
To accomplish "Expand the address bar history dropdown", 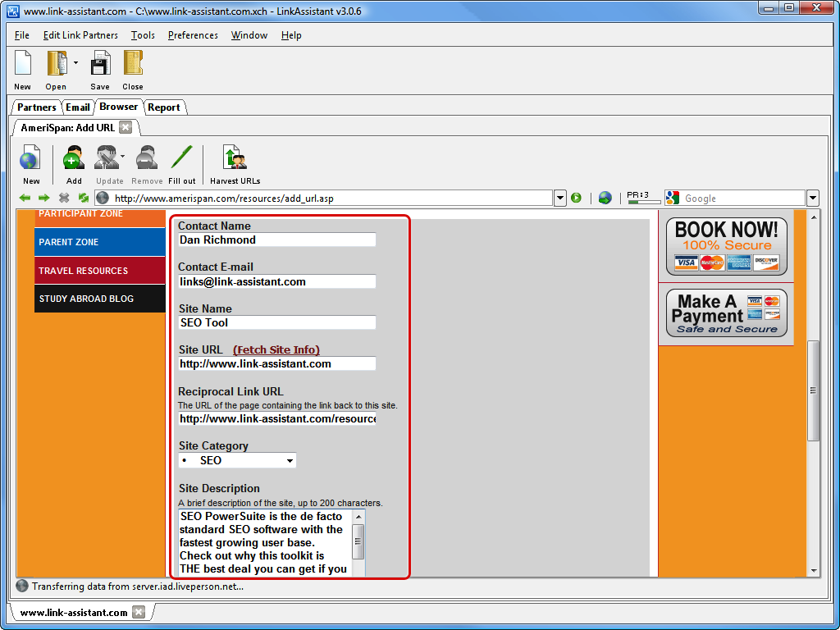I will 559,199.
